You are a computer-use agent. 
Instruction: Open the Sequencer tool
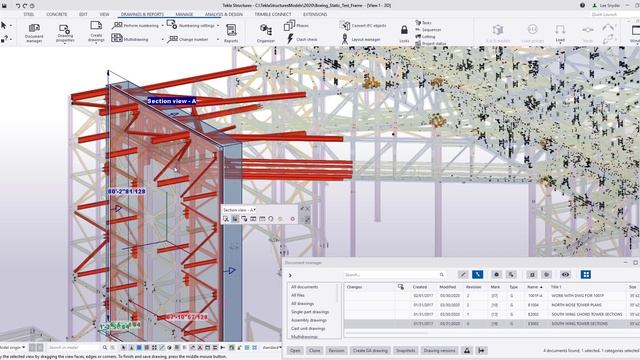[428, 29]
